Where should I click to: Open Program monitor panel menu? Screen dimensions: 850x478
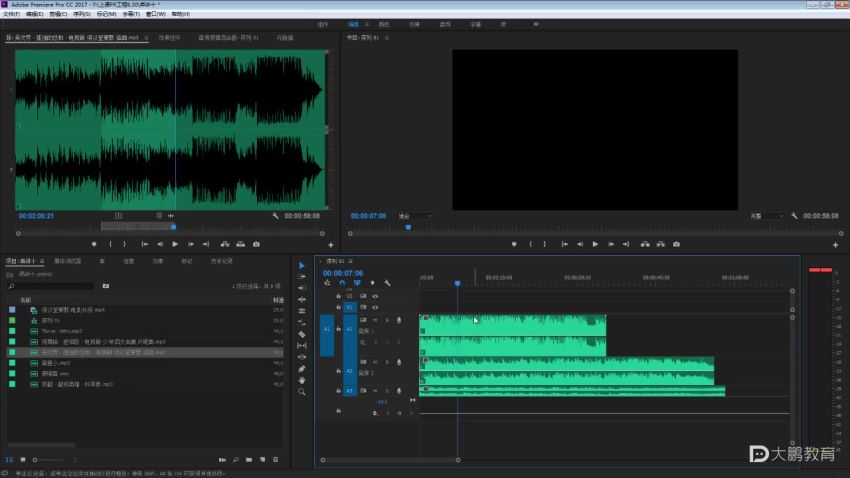coord(387,38)
